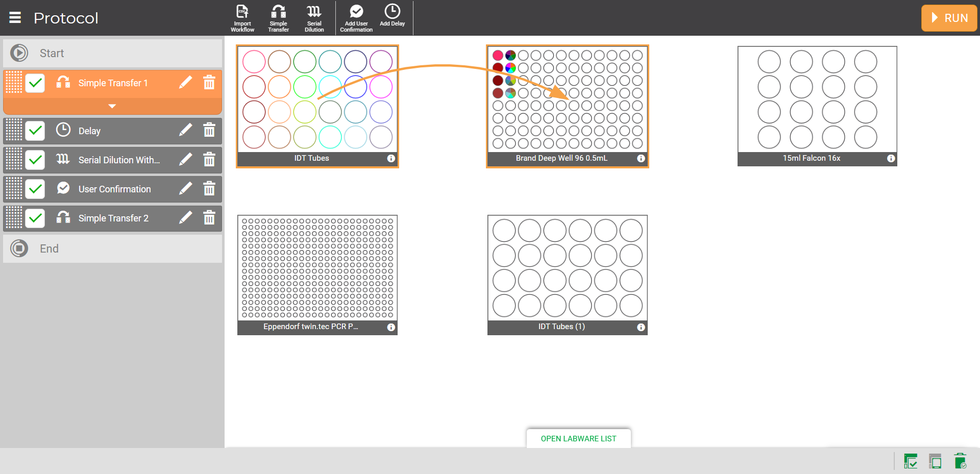This screenshot has height=474, width=980.
Task: Click the Import Workflow toolbar icon
Action: point(242,18)
